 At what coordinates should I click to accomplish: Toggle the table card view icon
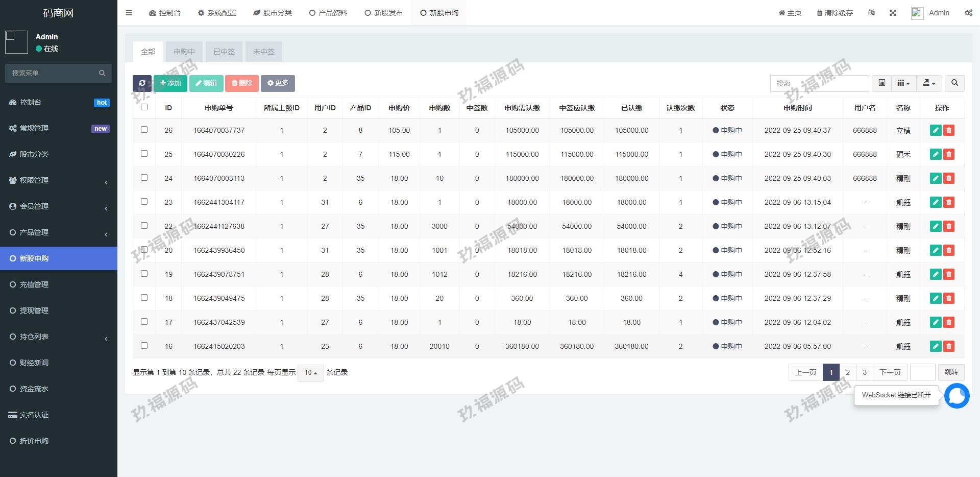pyautogui.click(x=881, y=83)
